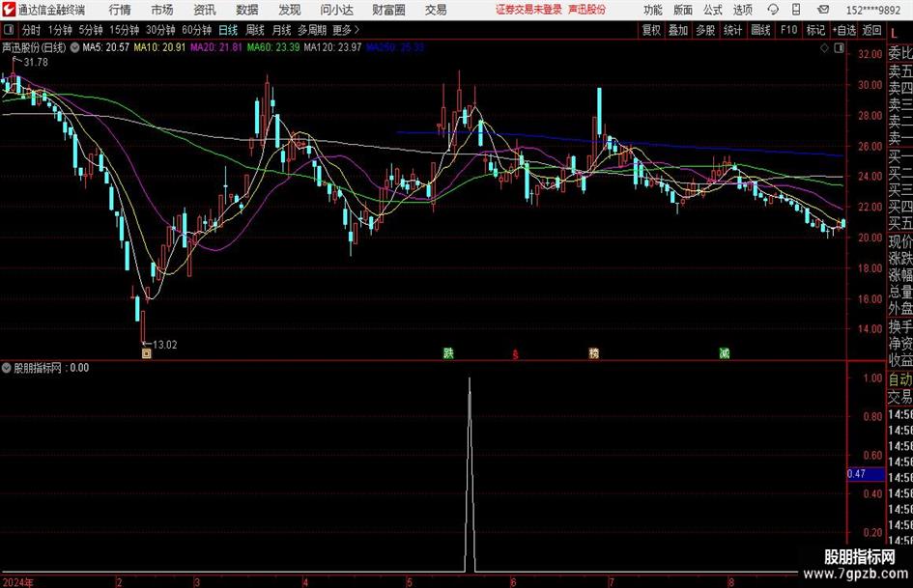Image resolution: width=913 pixels, height=588 pixels.
Task: Open the 数据 menu
Action: (x=247, y=10)
